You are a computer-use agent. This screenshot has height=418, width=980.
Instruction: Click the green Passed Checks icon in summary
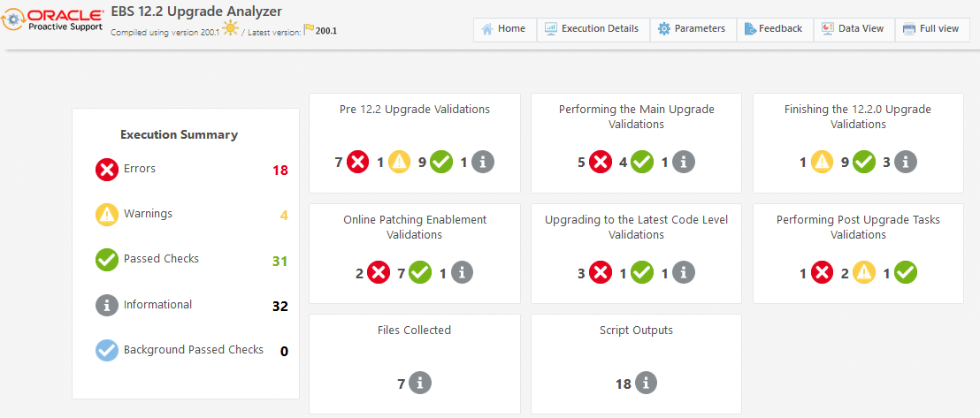pos(107,260)
